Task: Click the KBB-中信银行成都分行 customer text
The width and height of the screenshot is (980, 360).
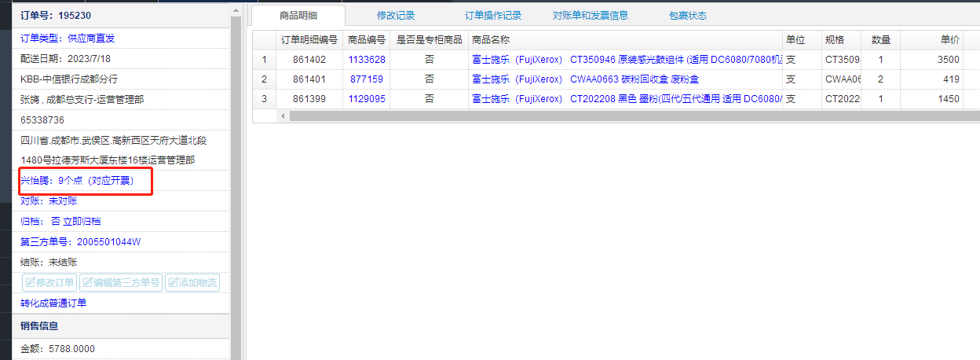Action: click(x=68, y=79)
